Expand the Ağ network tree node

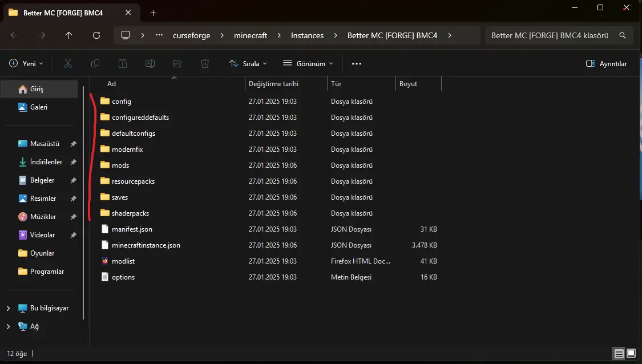tap(8, 326)
